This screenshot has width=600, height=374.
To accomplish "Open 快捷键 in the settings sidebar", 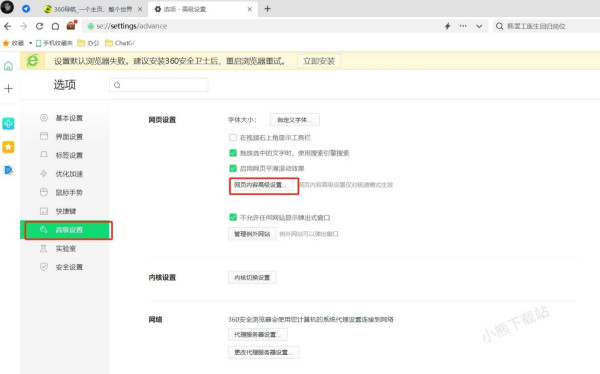I will (x=65, y=211).
